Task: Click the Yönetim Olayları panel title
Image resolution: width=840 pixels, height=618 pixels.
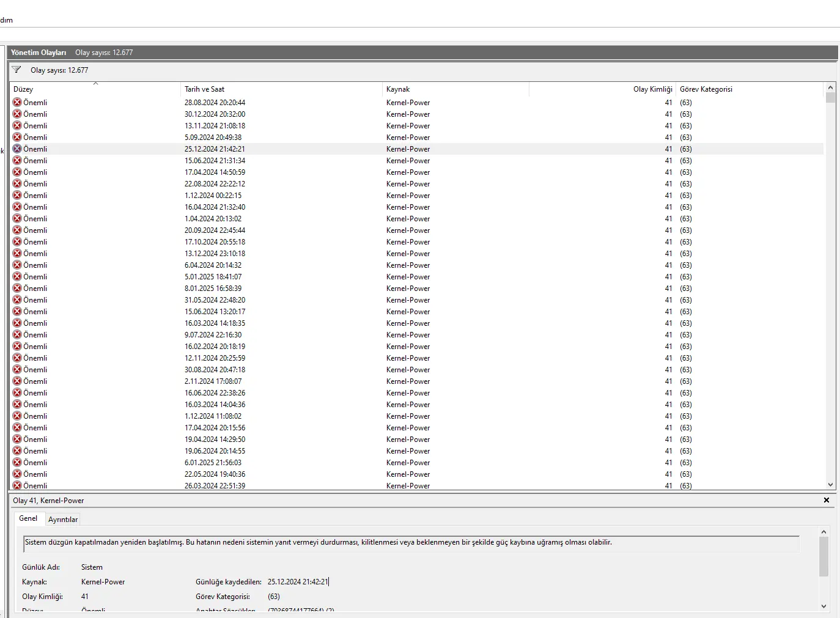Action: (x=39, y=53)
